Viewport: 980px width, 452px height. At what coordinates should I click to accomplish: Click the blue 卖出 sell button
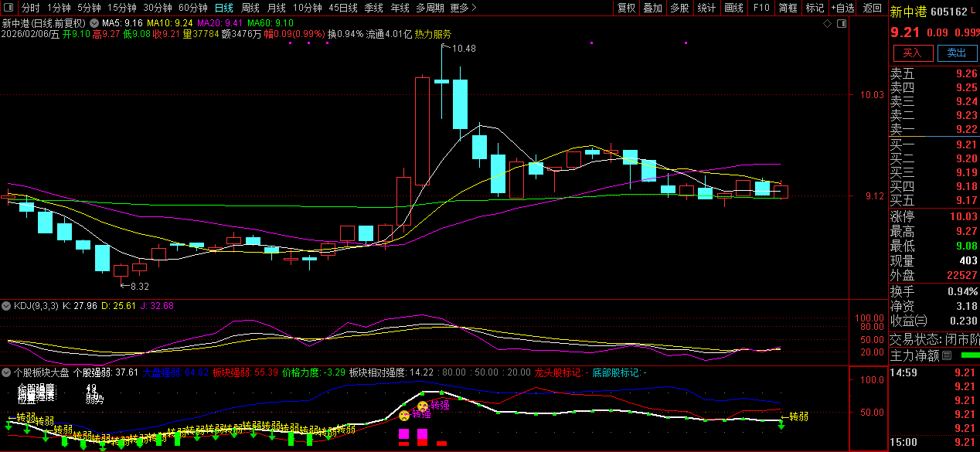coord(957,53)
